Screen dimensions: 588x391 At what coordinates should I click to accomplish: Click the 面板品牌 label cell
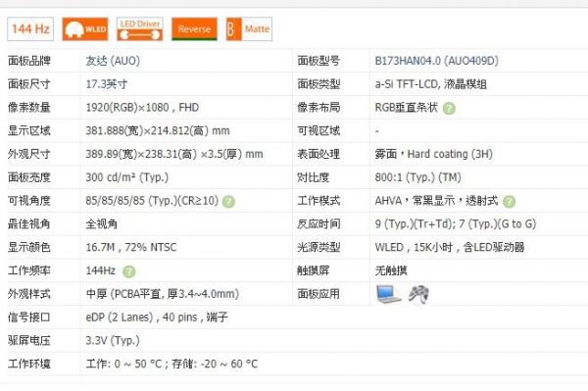pyautogui.click(x=28, y=61)
